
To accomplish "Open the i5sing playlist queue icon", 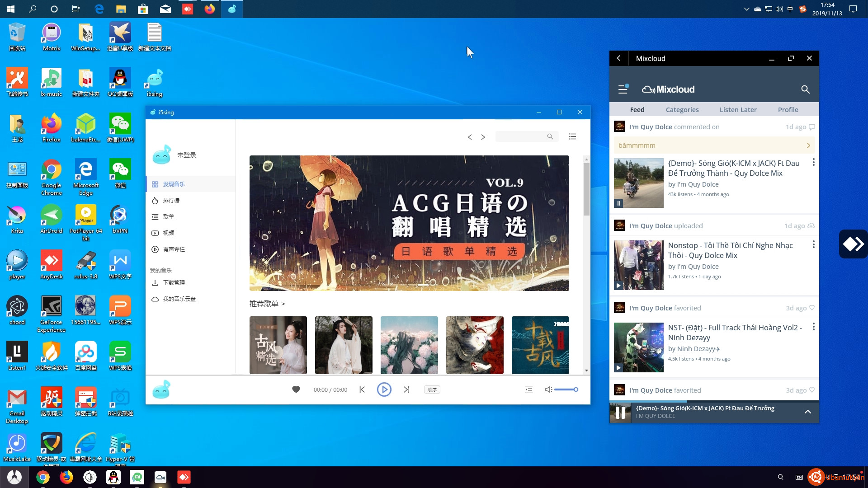I will 528,389.
